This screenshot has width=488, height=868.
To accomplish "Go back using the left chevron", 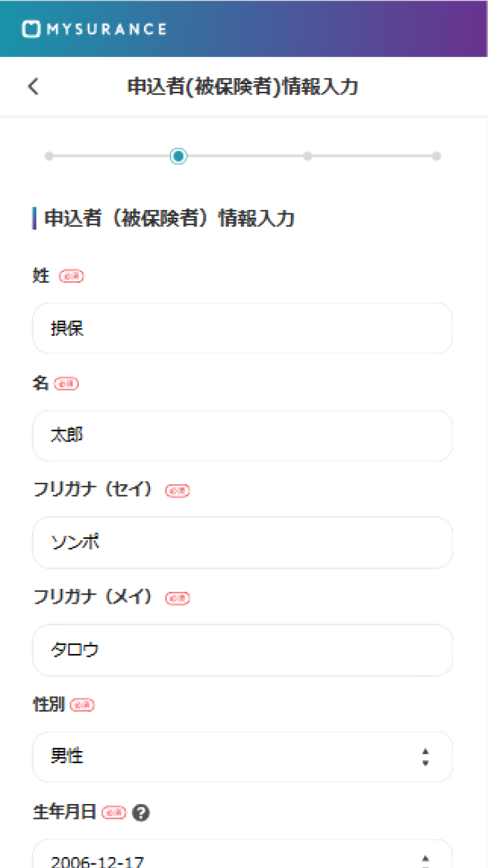I will [33, 87].
